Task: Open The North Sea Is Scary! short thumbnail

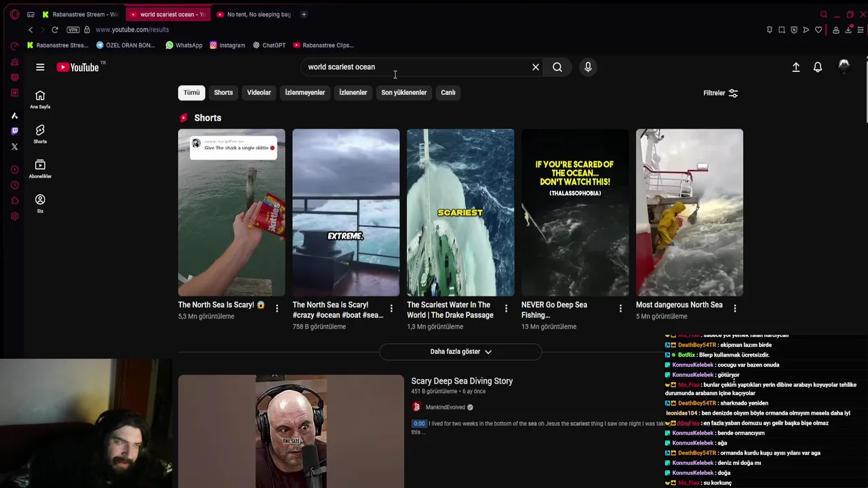Action: tap(231, 213)
